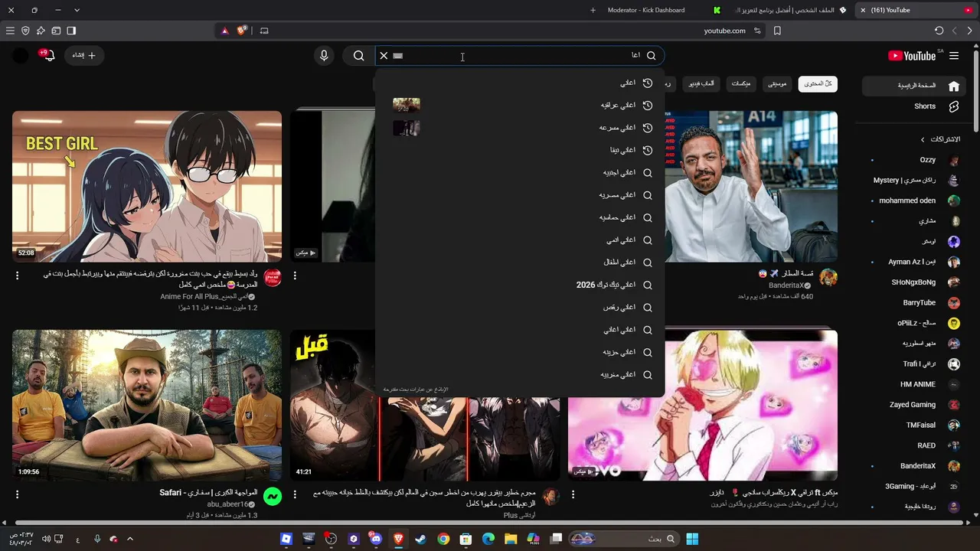Open the HM ANIME subscription
Image resolution: width=980 pixels, height=551 pixels.
pyautogui.click(x=916, y=384)
